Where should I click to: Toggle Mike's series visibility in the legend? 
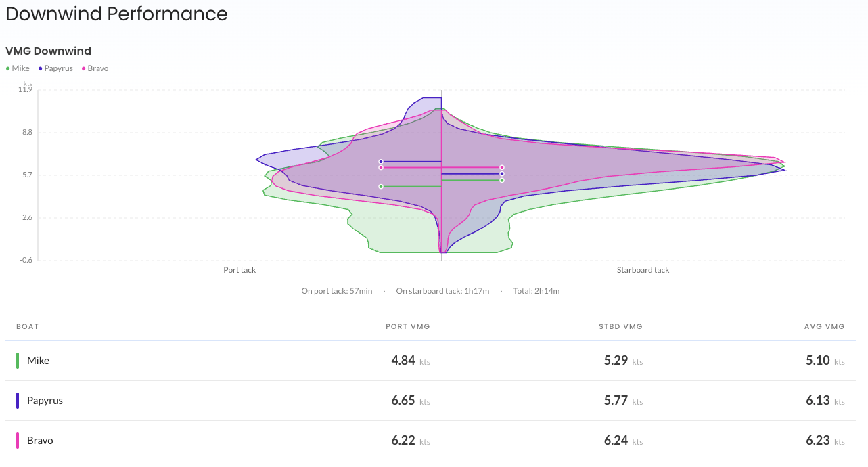[x=17, y=68]
